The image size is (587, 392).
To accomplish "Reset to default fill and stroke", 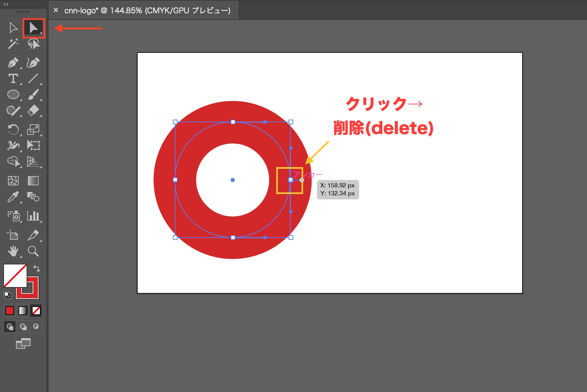I will (7, 295).
